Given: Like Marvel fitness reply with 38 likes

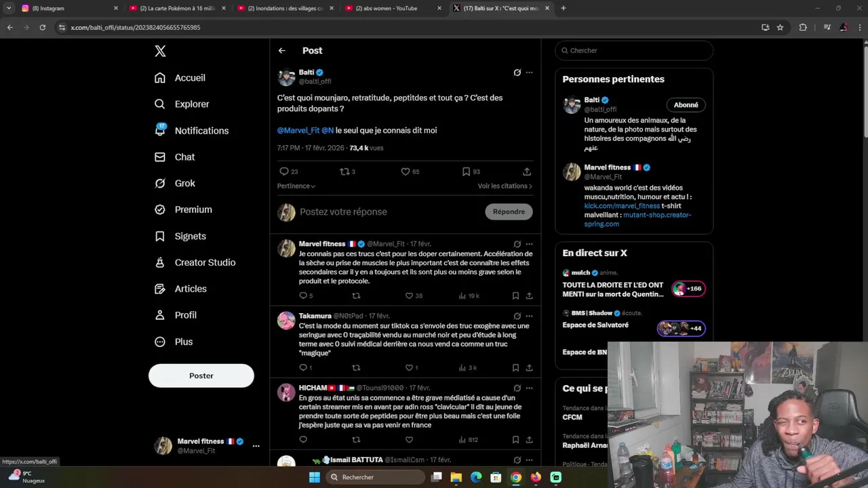Looking at the screenshot, I should point(414,296).
